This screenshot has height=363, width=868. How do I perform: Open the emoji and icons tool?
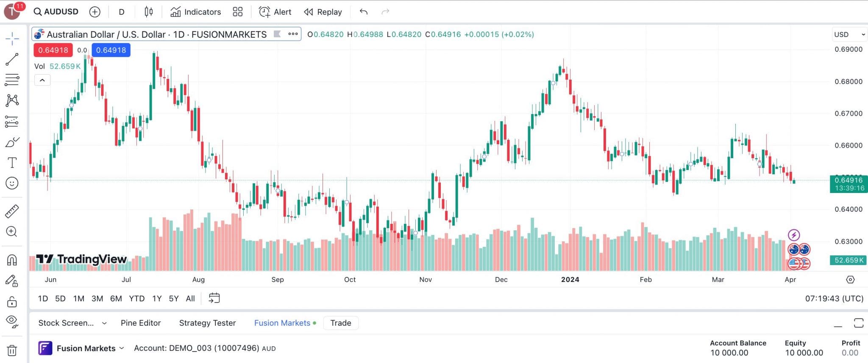click(x=12, y=183)
